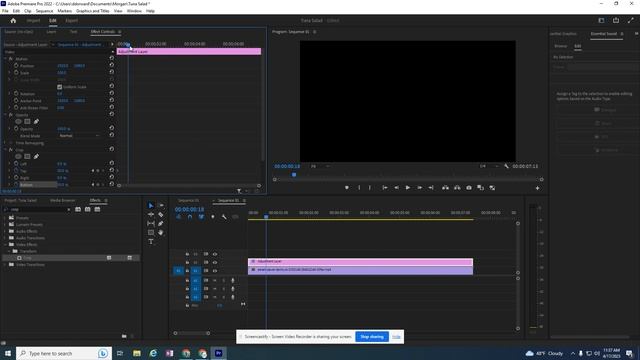Click the New Bin folder icon in Effects panel
This screenshot has height=360, width=640.
click(x=124, y=336)
